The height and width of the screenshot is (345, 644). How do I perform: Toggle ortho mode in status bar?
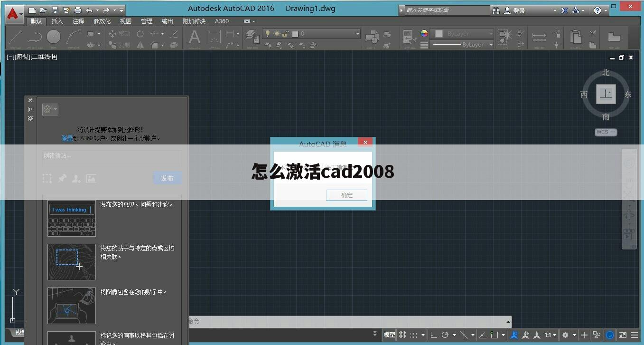click(x=434, y=335)
